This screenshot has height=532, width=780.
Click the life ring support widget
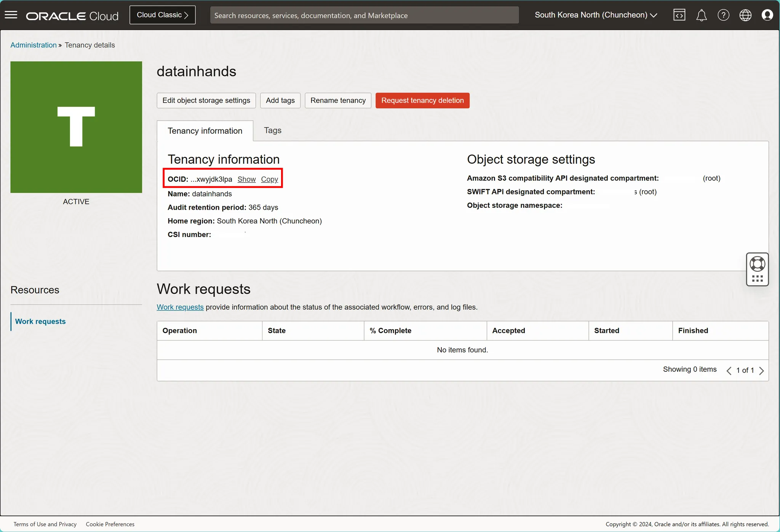[757, 264]
